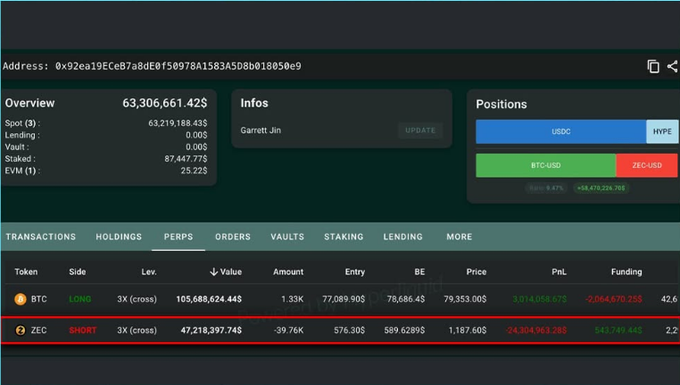This screenshot has height=385, width=680.
Task: Click ZEC price 1,187.60$
Action: 468,330
